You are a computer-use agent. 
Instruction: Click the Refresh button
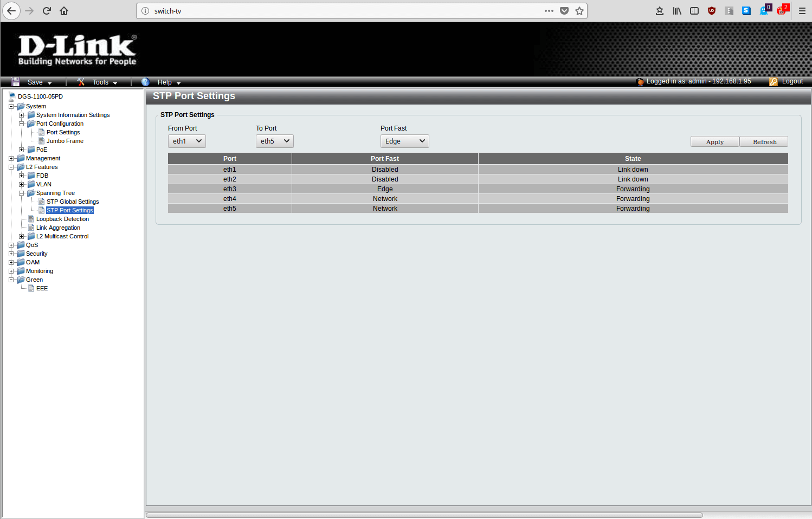[764, 142]
